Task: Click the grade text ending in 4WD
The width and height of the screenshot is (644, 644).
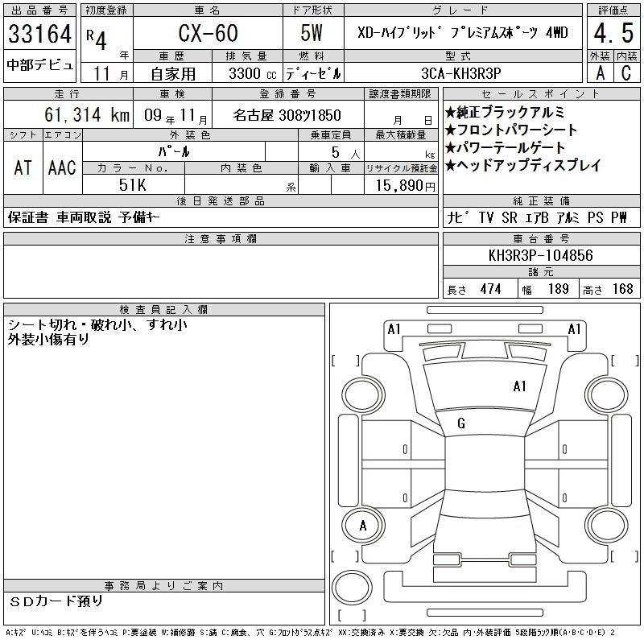Action: click(462, 33)
